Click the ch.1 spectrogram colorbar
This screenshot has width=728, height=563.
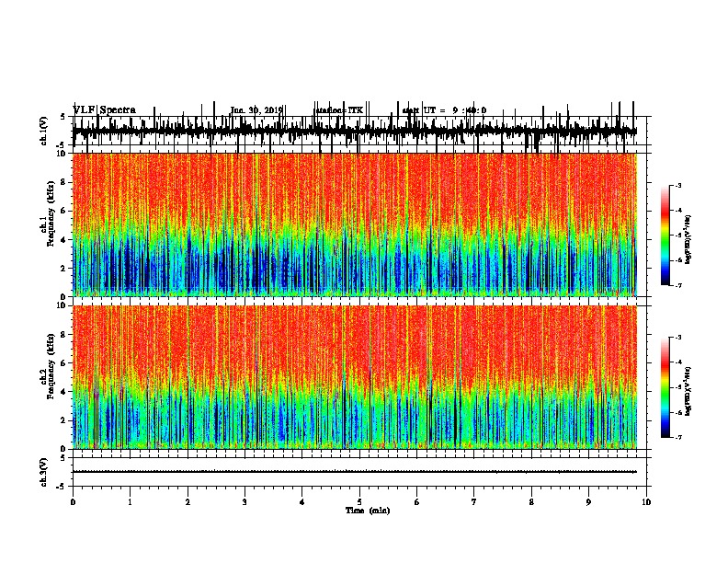coord(665,236)
